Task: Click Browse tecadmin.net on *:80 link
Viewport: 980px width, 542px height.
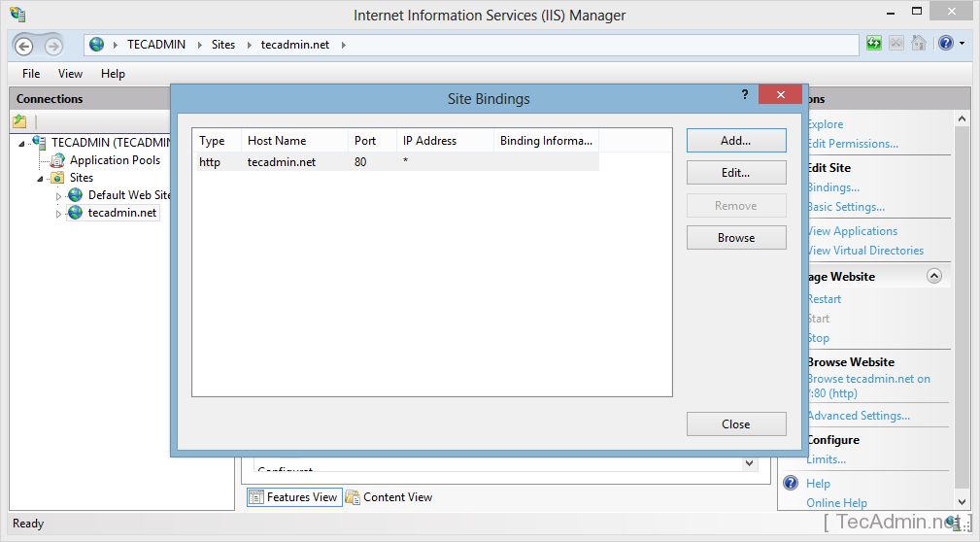Action: tap(868, 386)
